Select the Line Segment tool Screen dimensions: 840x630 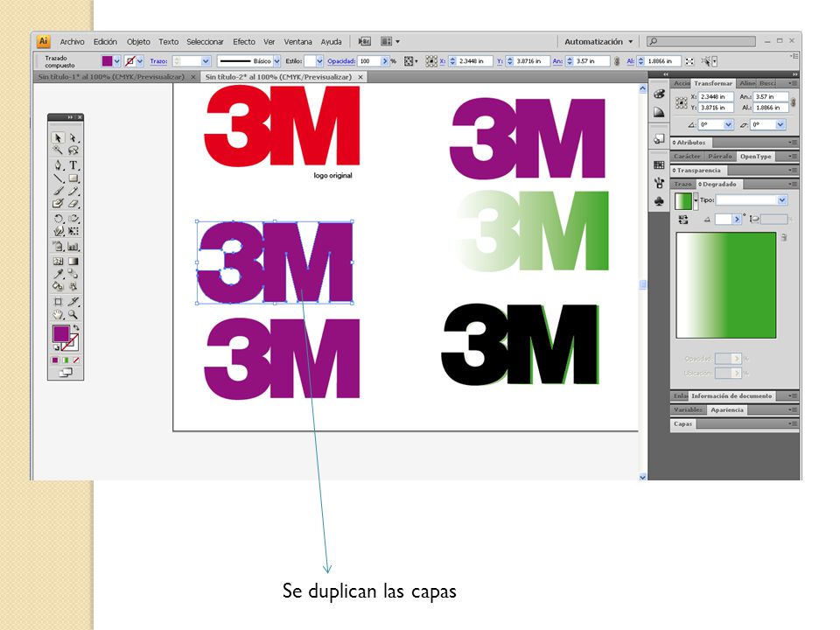[x=59, y=178]
